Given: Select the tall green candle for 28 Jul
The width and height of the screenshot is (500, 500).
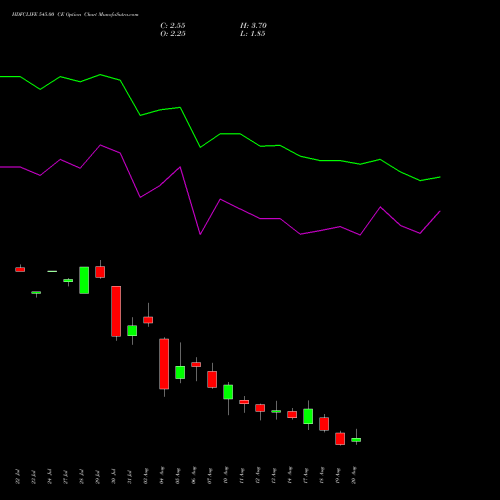Looking at the screenshot, I should coord(84,280).
